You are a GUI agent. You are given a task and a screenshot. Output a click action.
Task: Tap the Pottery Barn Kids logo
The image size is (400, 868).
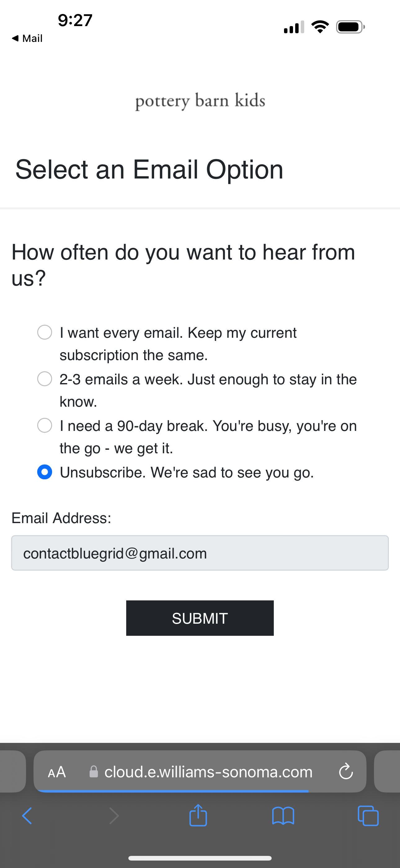pos(200,101)
